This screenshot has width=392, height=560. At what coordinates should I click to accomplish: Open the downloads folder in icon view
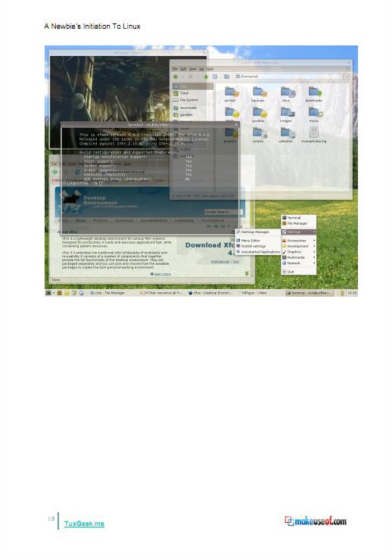point(315,92)
